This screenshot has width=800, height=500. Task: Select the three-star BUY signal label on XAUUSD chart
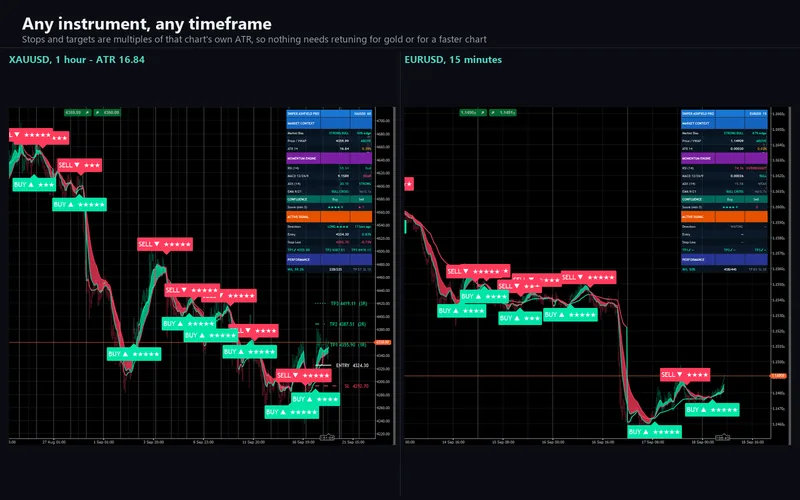34,184
